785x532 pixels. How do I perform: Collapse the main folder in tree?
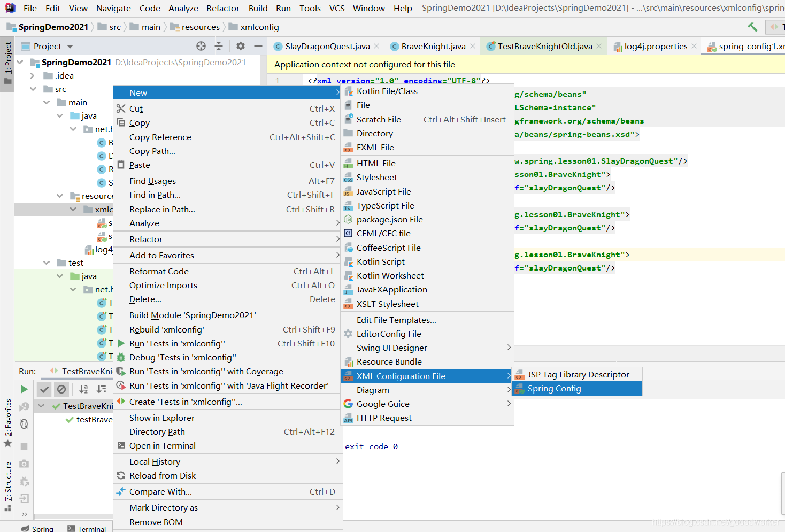click(x=47, y=102)
